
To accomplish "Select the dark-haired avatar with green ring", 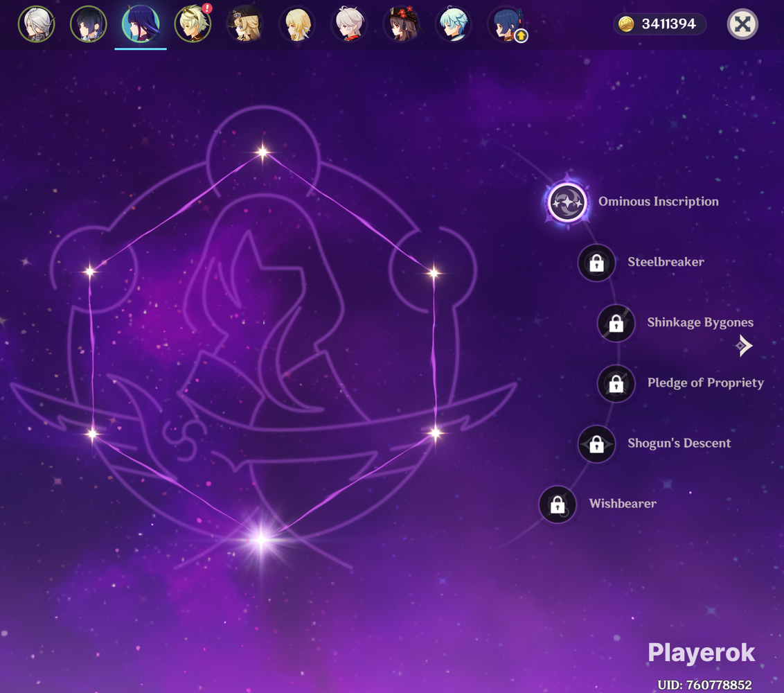I will click(89, 24).
